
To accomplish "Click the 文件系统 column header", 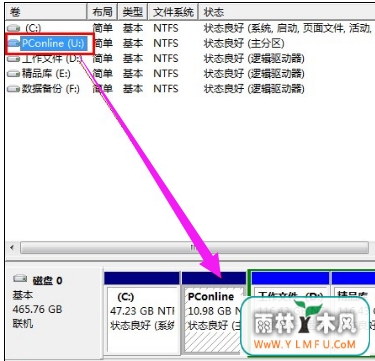I will click(x=173, y=12).
